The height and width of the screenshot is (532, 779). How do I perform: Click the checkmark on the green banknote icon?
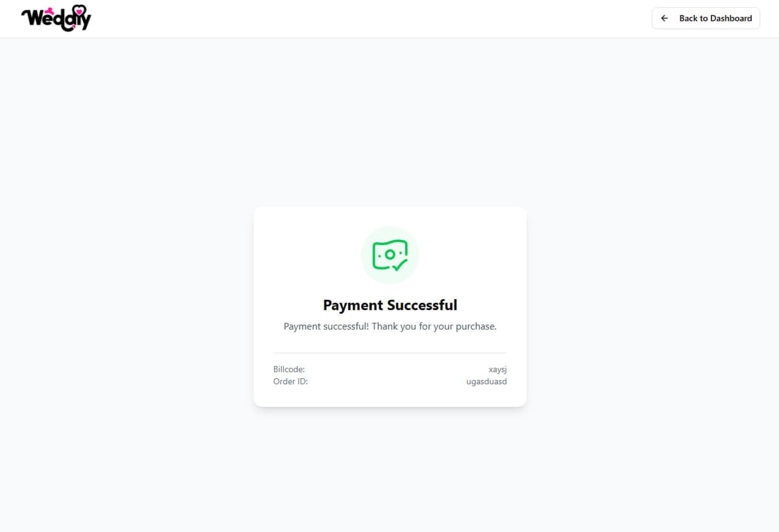click(x=399, y=264)
